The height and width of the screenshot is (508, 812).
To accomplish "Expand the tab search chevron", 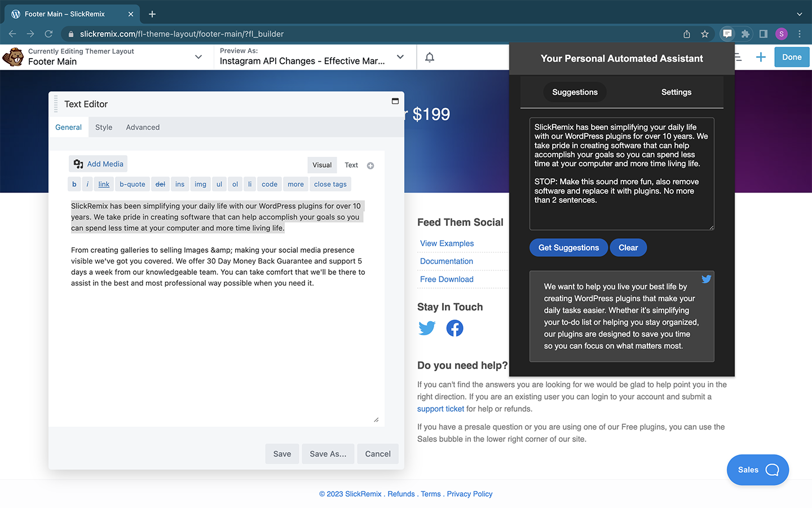I will (x=800, y=14).
